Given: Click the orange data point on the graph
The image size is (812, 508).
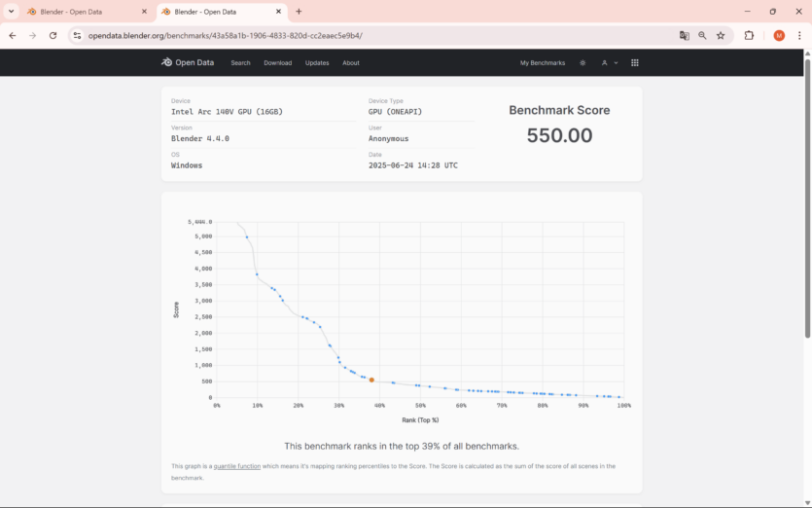Looking at the screenshot, I should click(371, 380).
